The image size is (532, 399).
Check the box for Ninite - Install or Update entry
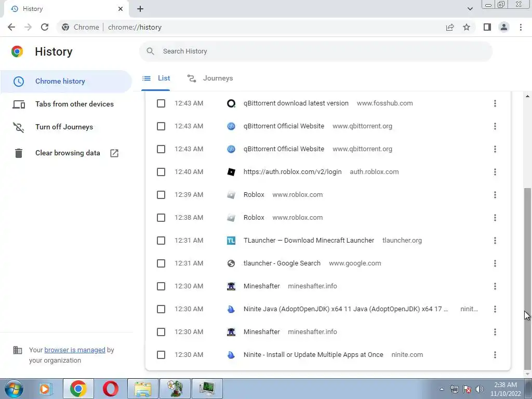(x=161, y=355)
